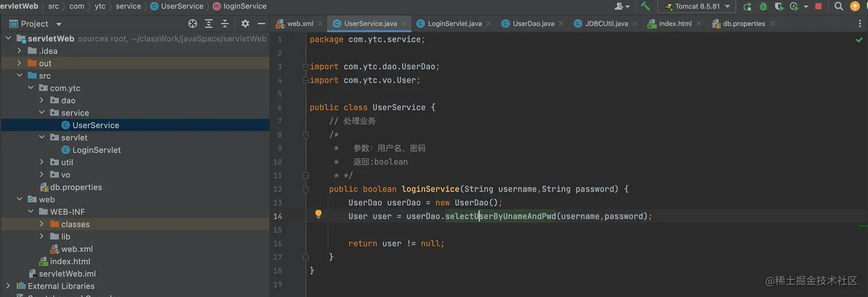The image size is (868, 297).
Task: Expand the lib folder
Action: (41, 237)
